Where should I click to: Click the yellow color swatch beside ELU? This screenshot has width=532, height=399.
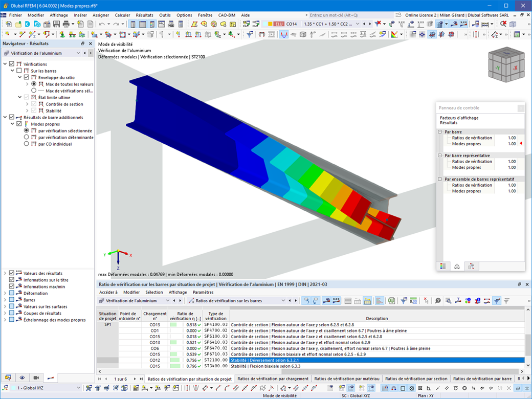tap(270, 24)
